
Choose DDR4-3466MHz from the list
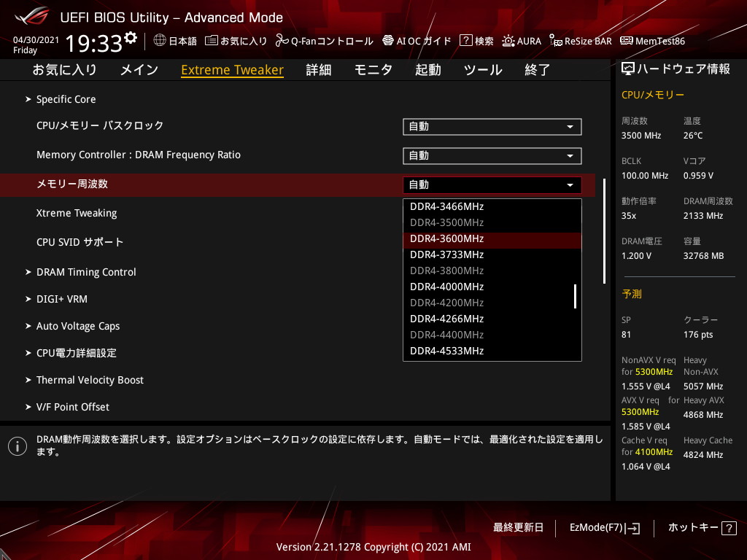[x=492, y=206]
